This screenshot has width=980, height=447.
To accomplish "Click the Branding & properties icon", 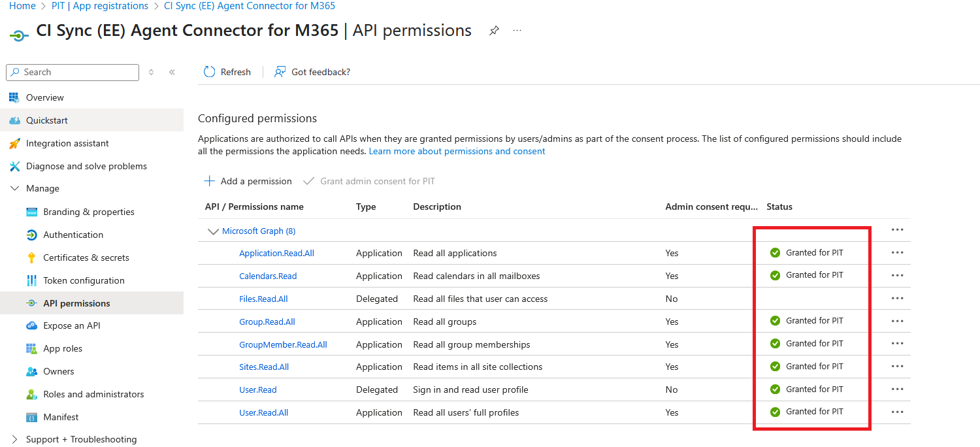I will click(x=31, y=212).
